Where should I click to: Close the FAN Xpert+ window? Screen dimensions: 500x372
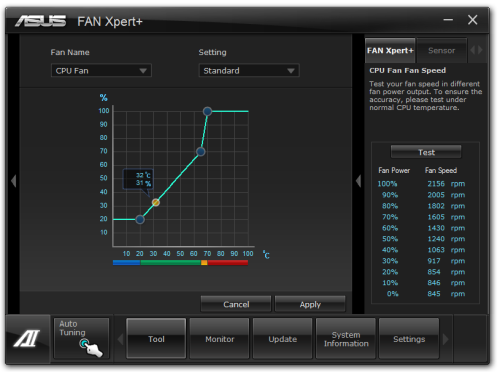click(x=472, y=20)
